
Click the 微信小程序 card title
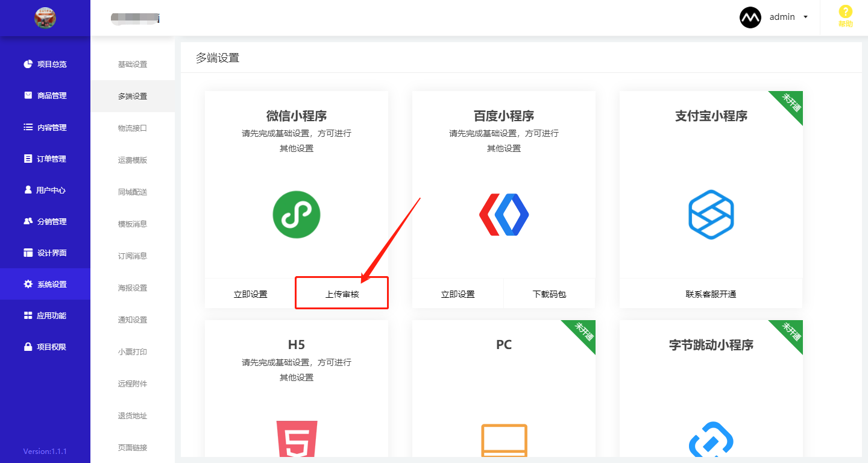(297, 116)
